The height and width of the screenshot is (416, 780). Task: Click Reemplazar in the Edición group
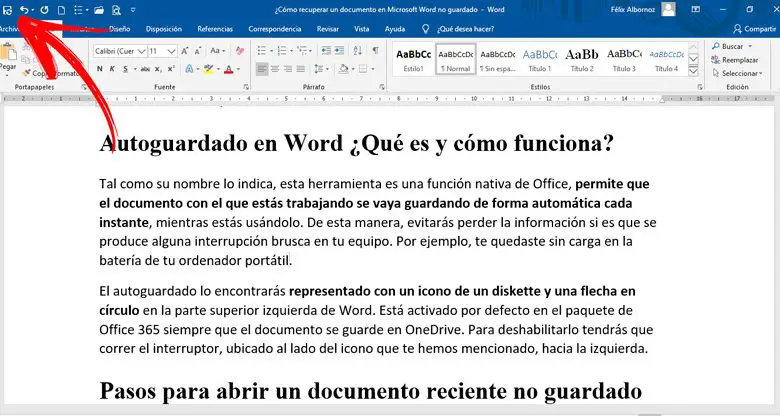(x=735, y=60)
